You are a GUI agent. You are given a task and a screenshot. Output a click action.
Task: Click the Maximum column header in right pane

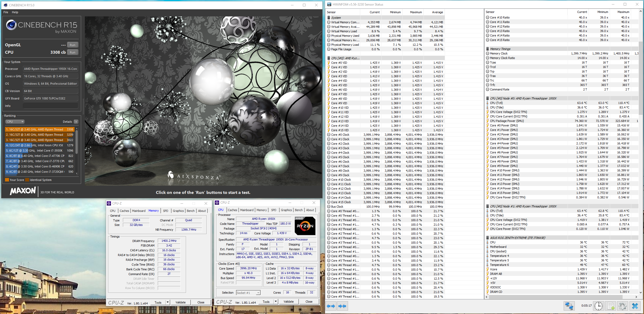(x=621, y=12)
